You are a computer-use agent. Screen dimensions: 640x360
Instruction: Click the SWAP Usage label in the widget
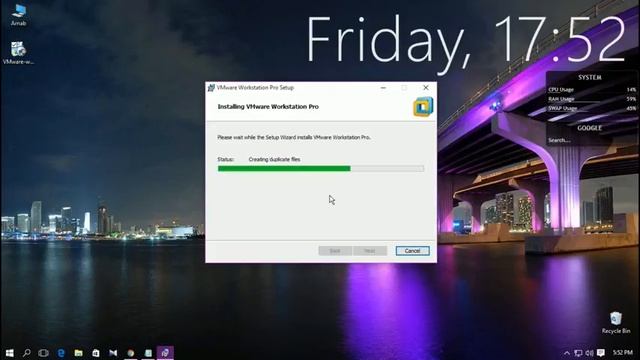tap(562, 108)
